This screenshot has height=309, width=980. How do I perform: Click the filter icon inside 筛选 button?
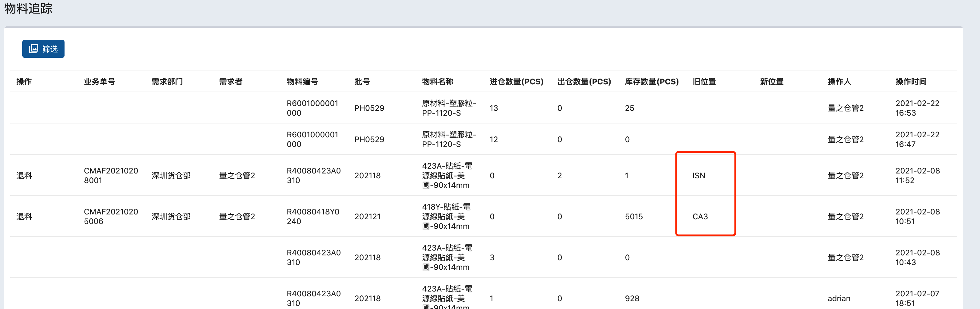pos(34,49)
